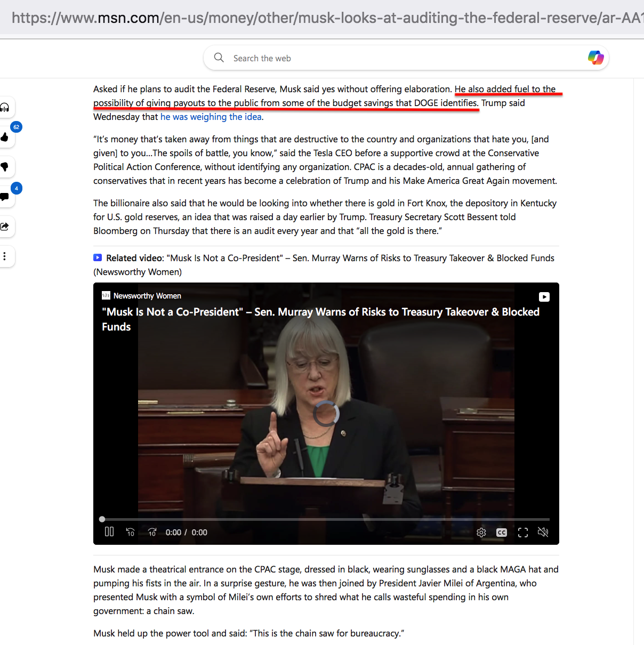Click the paragraph beginning 'Musk held up the power tool'
The width and height of the screenshot is (644, 645).
[x=249, y=633]
